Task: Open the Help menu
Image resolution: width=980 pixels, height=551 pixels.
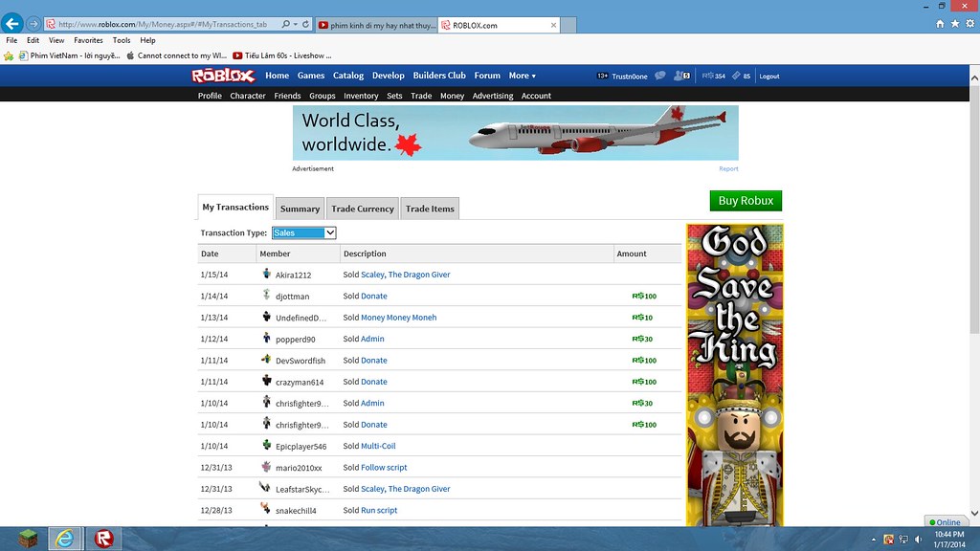Action: pyautogui.click(x=147, y=40)
